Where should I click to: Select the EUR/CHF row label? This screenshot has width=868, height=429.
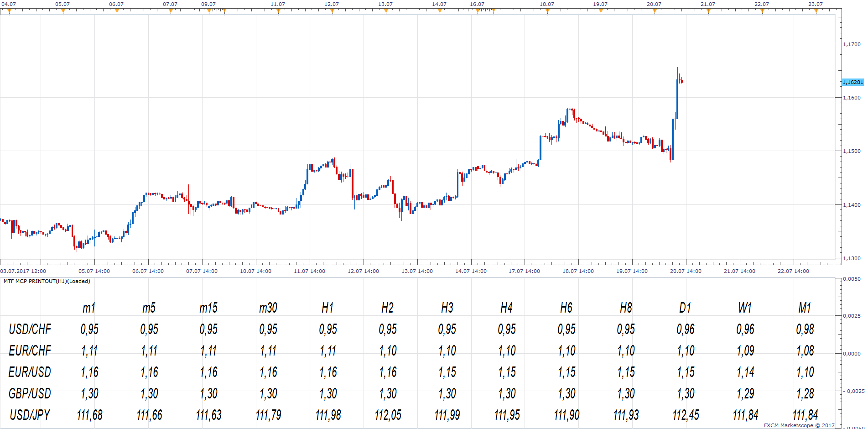point(30,351)
